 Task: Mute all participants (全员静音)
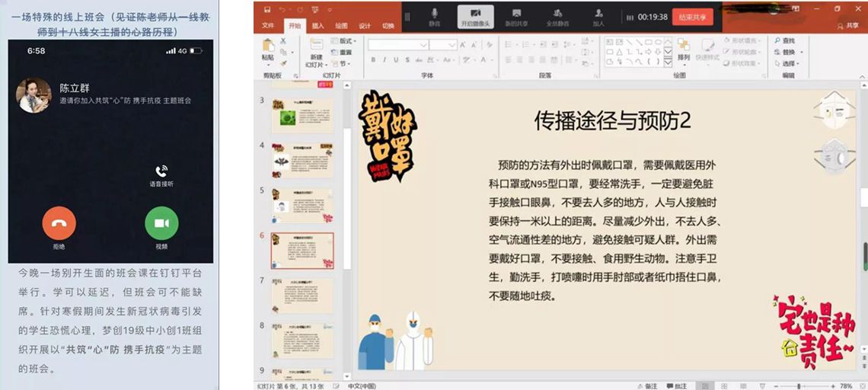click(x=557, y=16)
